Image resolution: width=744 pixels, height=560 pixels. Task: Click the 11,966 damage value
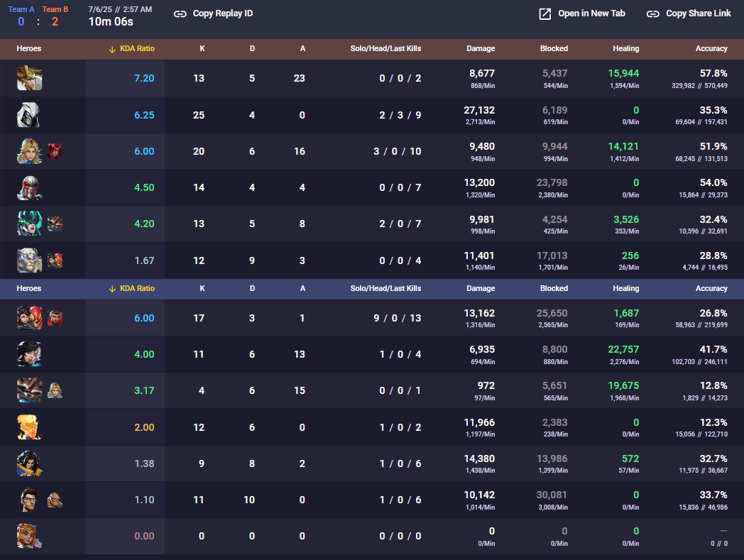tap(479, 422)
